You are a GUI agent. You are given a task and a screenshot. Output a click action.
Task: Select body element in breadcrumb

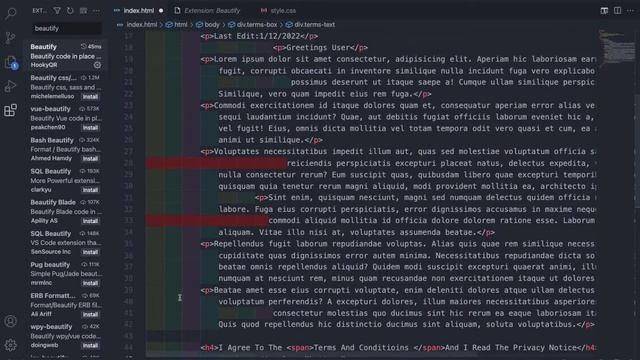[x=212, y=24]
